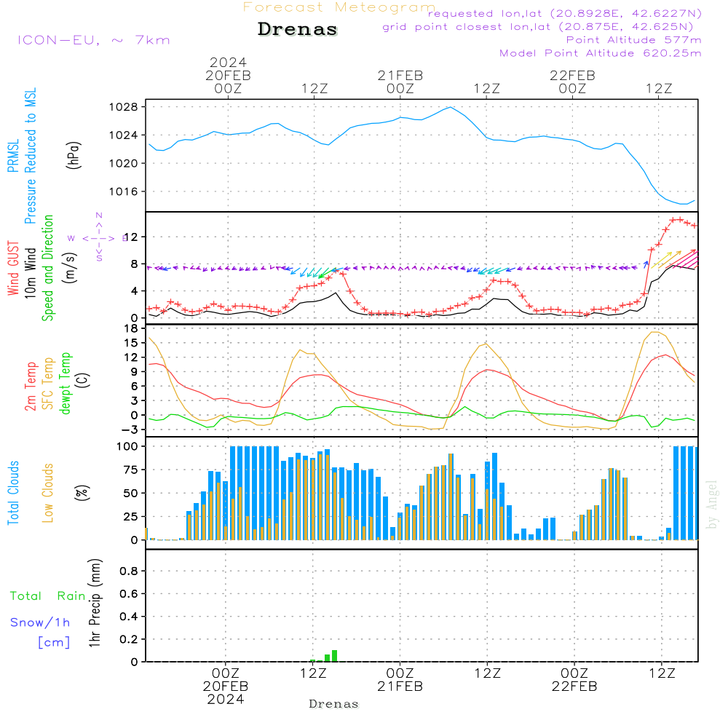Click the bold Drenas title at top
This screenshot has width=728, height=728.
(x=298, y=30)
